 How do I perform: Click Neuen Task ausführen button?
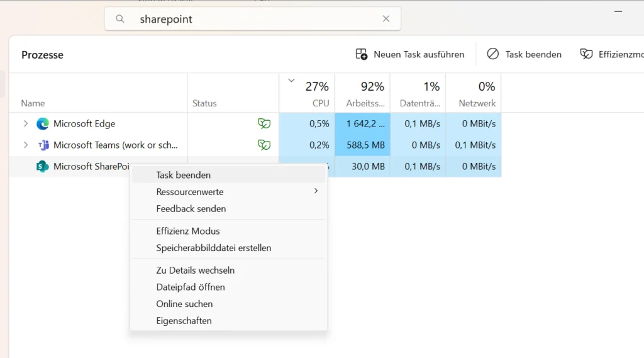coord(410,55)
